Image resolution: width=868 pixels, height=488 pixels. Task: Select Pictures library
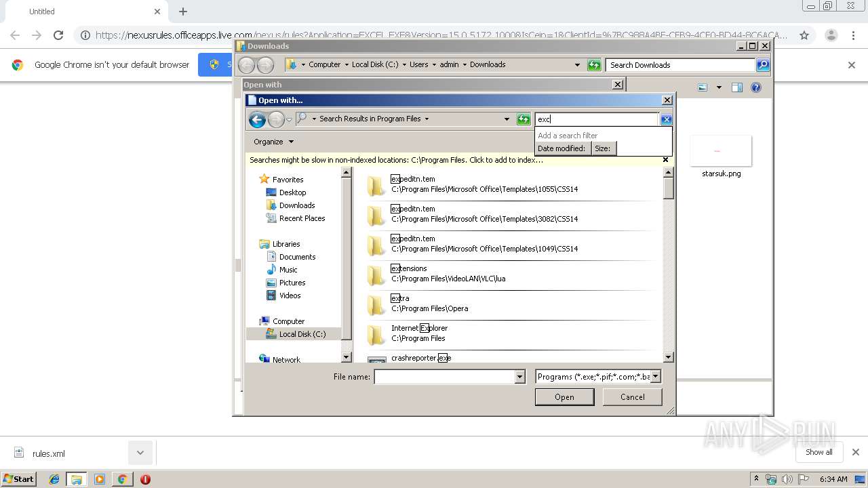292,283
